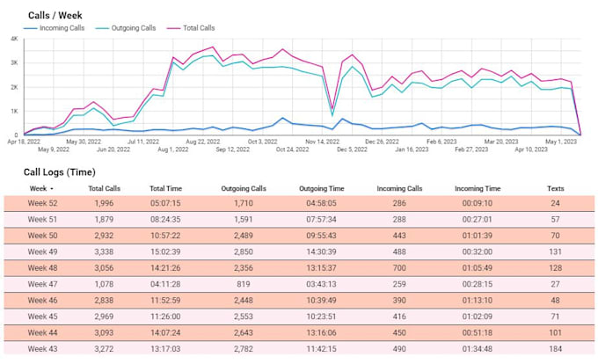The width and height of the screenshot is (598, 364).
Task: Sort table by the Week column header
Action: tap(41, 188)
